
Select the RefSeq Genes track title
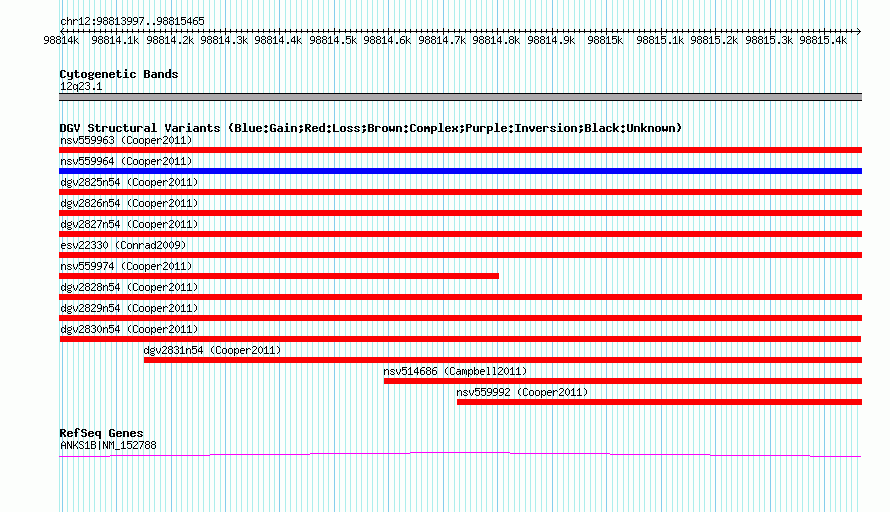102,433
